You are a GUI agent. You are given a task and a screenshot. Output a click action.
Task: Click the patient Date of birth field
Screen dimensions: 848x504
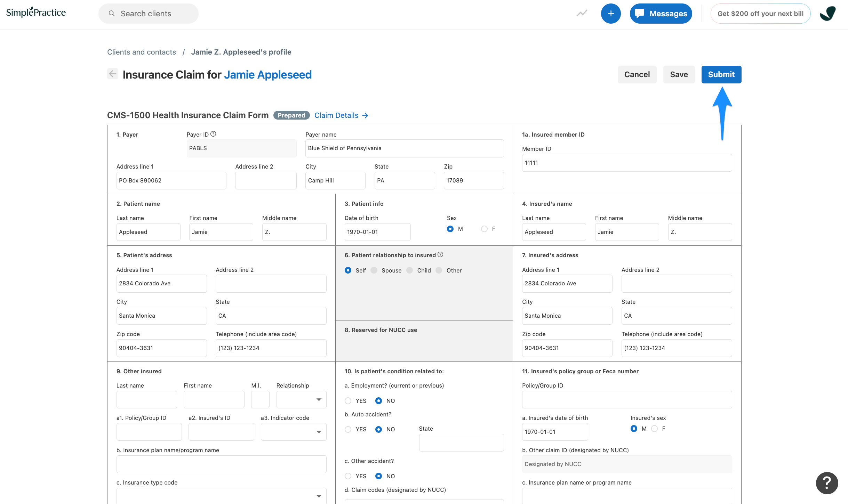[x=377, y=232]
